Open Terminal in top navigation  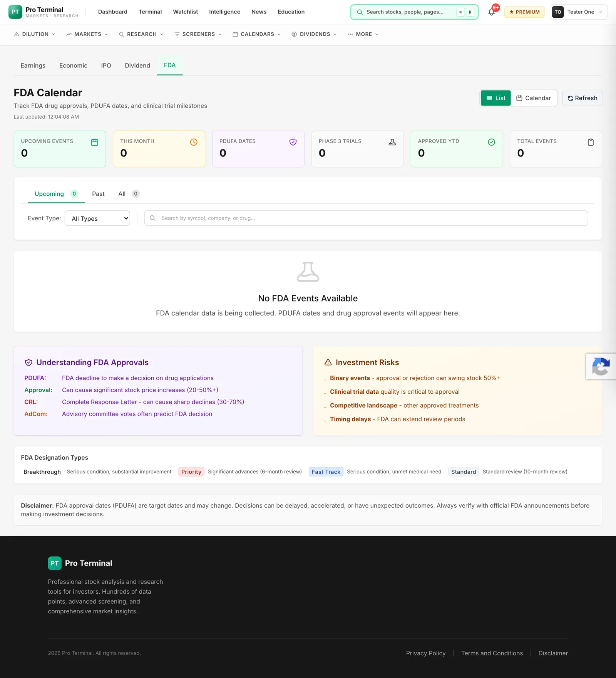pos(150,12)
